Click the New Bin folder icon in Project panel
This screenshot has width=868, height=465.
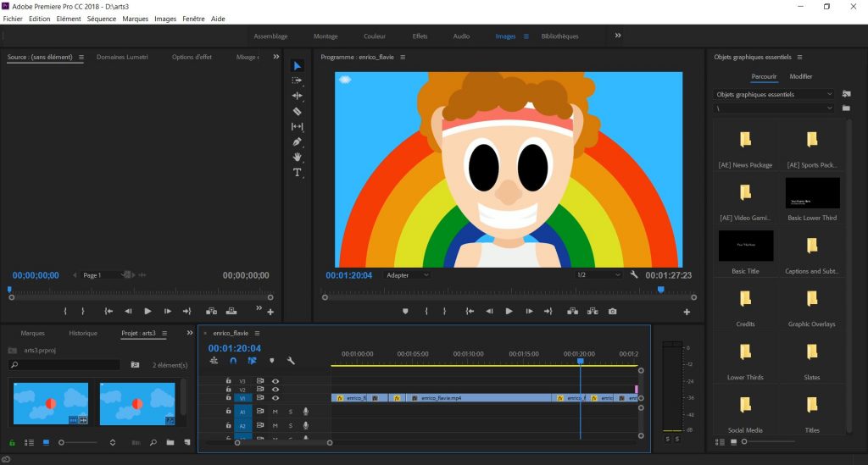click(170, 442)
